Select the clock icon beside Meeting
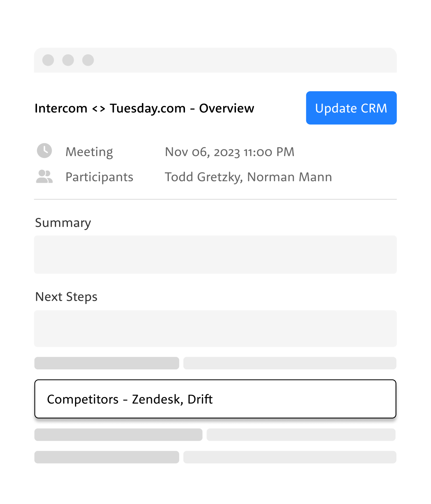This screenshot has width=431, height=504. click(x=45, y=151)
